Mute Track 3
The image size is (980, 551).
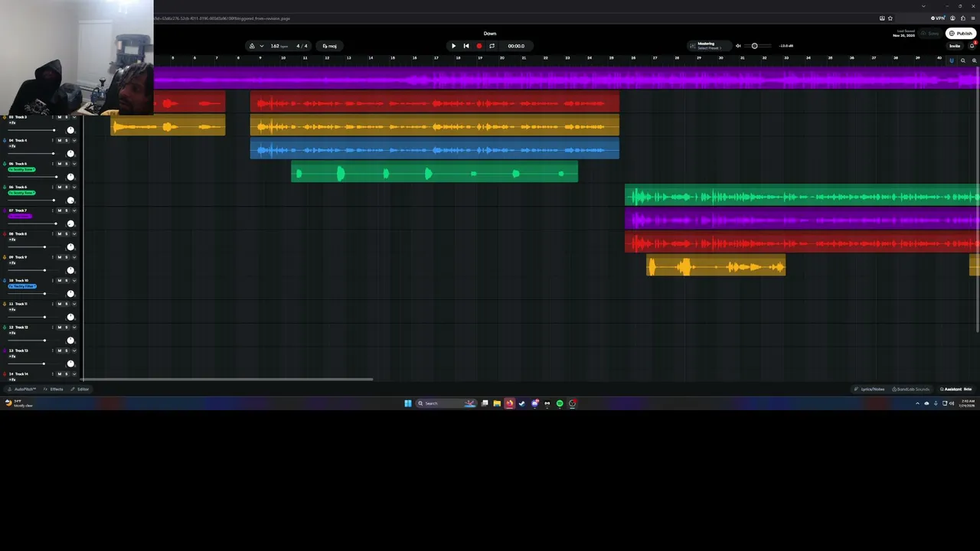pyautogui.click(x=60, y=117)
